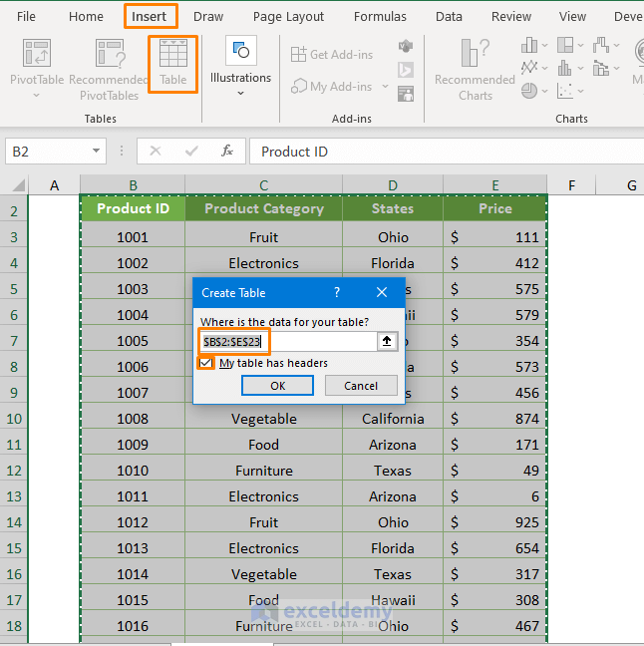Image resolution: width=644 pixels, height=646 pixels.
Task: Close the Create Table dialog
Action: click(x=382, y=293)
